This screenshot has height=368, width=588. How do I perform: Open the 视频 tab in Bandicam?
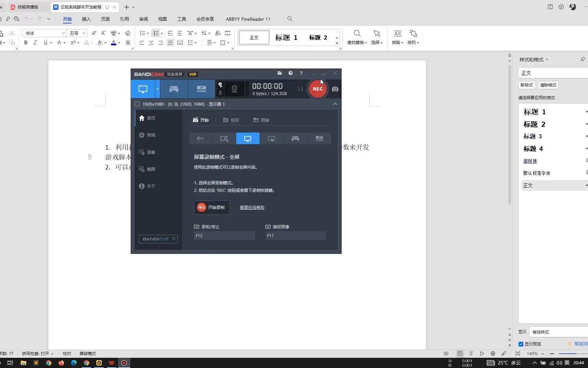pyautogui.click(x=231, y=120)
